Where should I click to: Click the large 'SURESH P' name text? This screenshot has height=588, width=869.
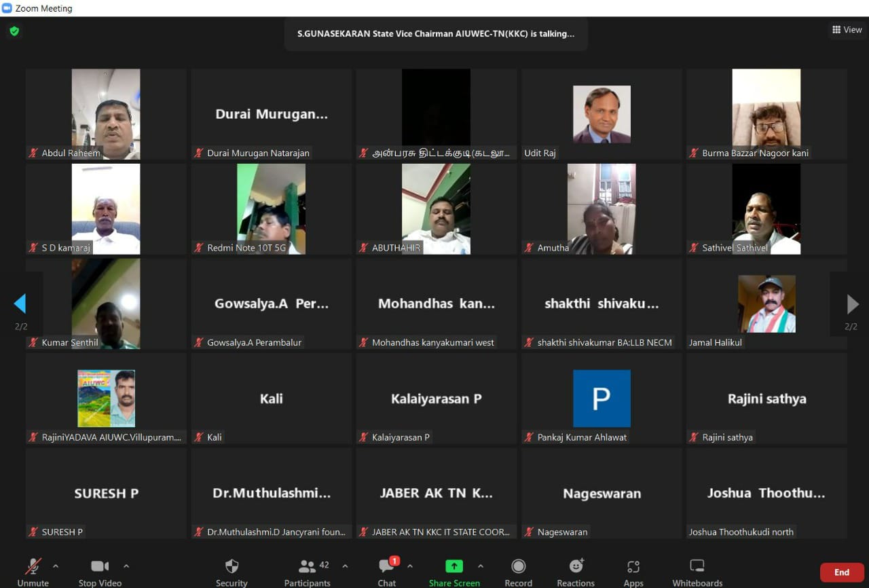tap(106, 494)
